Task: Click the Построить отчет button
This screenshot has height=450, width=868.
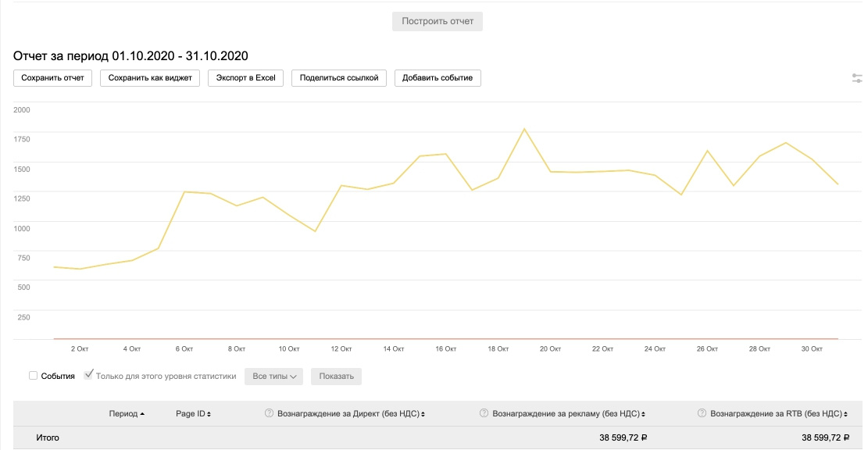Action: point(438,21)
